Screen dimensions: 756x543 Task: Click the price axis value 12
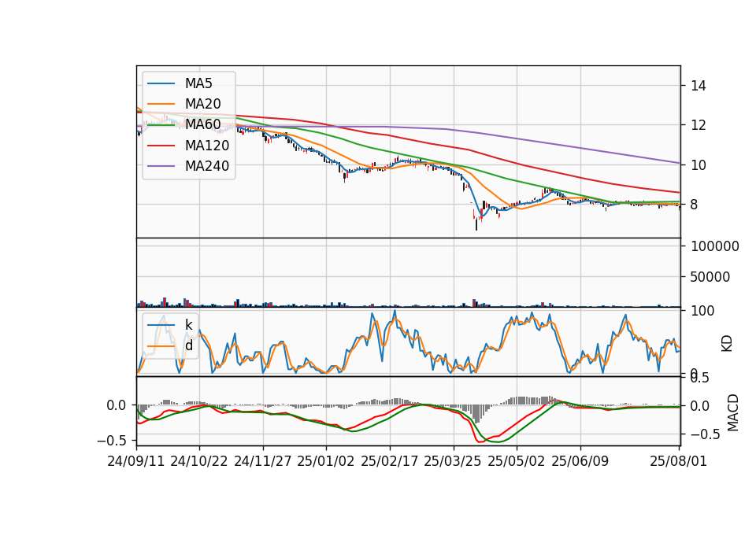699,125
